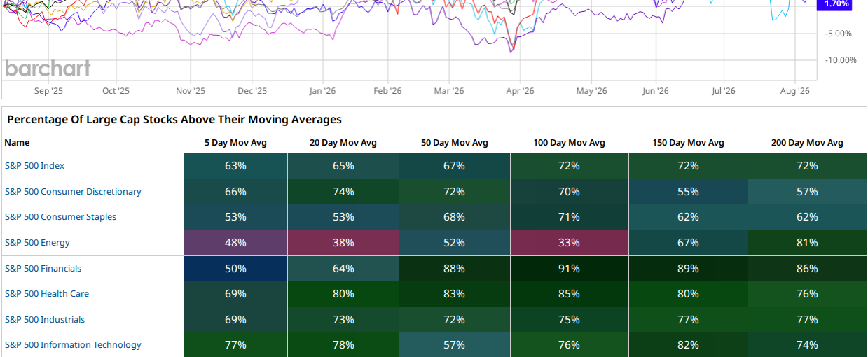
Task: Click the 100 Day Mov Avg header
Action: click(x=569, y=142)
